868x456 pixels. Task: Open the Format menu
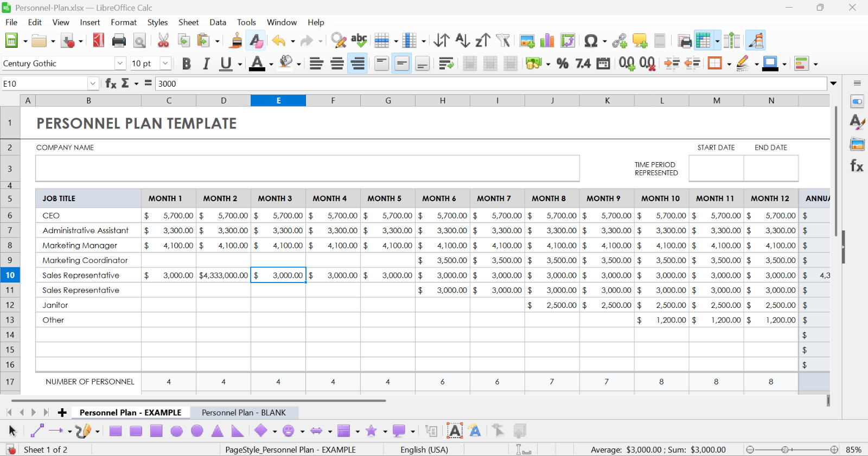[124, 22]
